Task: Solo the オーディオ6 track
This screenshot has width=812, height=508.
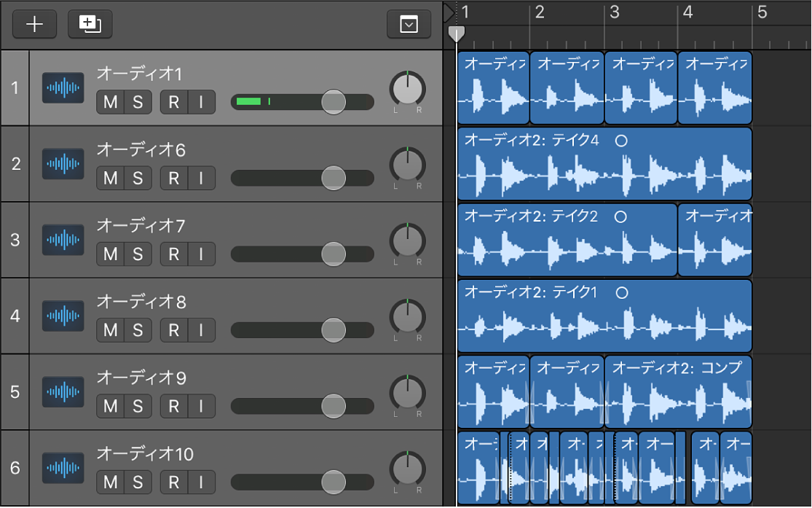Action: coord(138,178)
